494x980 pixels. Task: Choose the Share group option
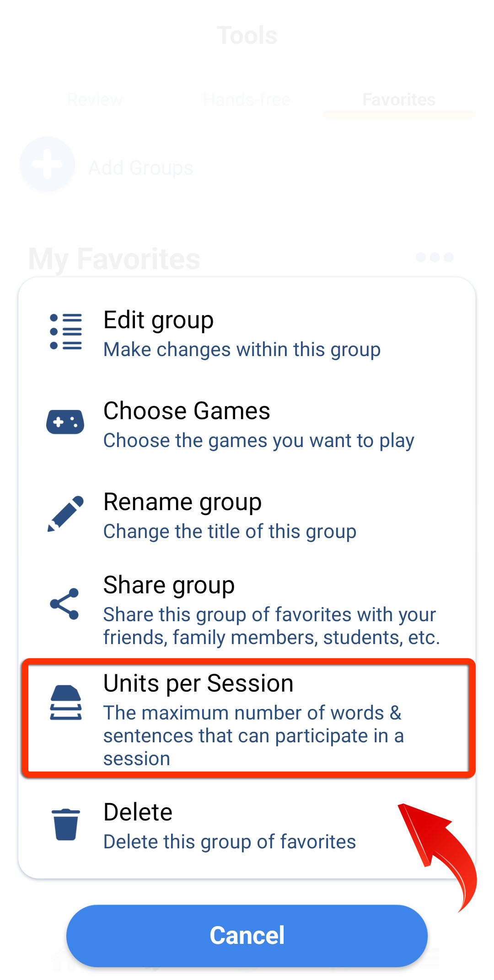[x=247, y=610]
